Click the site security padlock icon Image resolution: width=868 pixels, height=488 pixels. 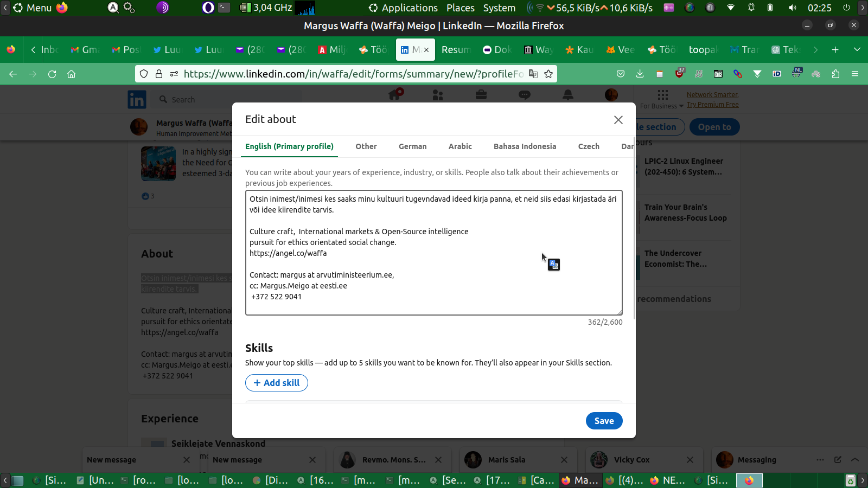(159, 74)
